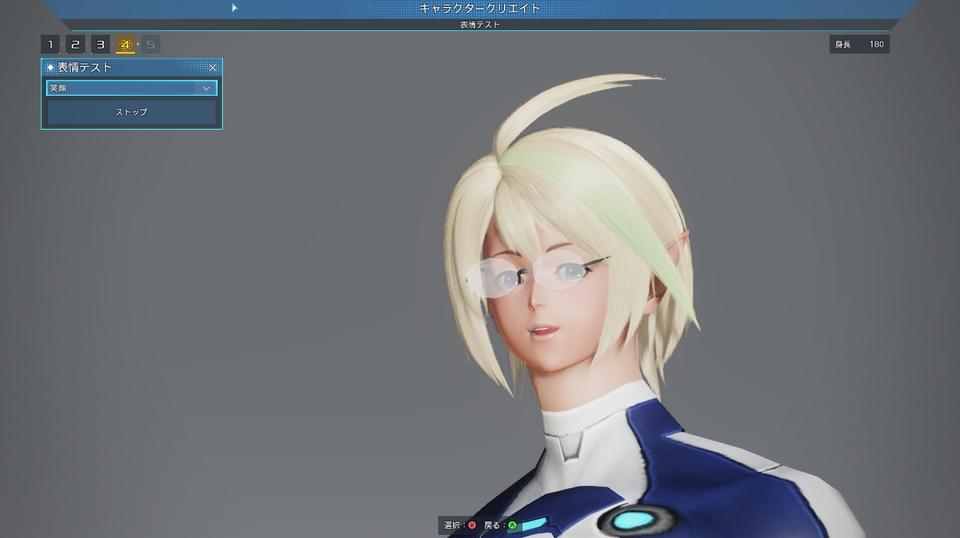960x538 pixels.
Task: Select numbered tab 3
Action: point(100,44)
